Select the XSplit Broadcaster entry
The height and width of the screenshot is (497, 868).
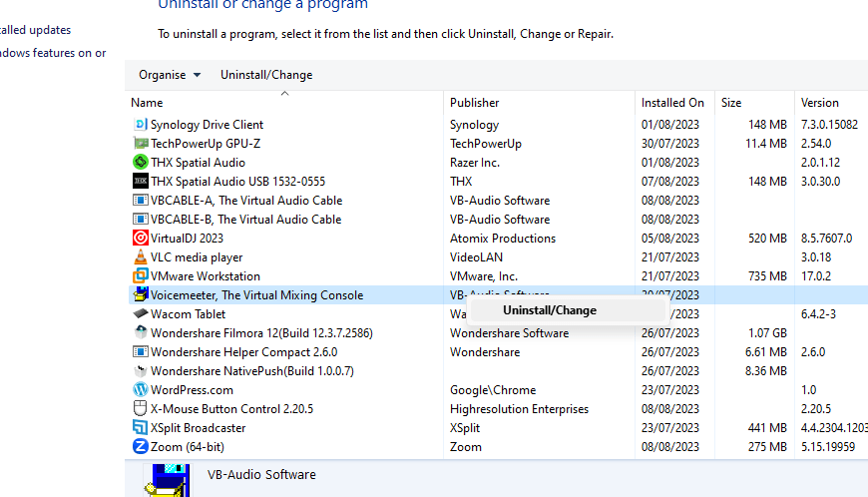coord(198,428)
